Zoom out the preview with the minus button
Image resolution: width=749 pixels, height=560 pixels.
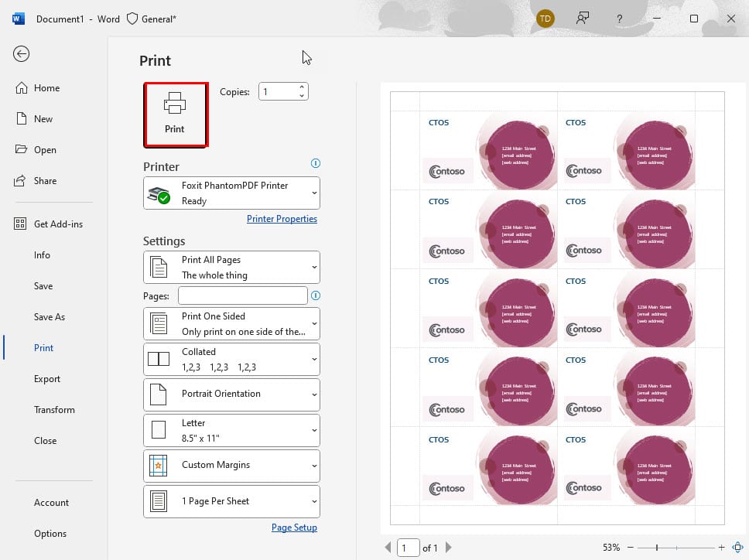[631, 548]
